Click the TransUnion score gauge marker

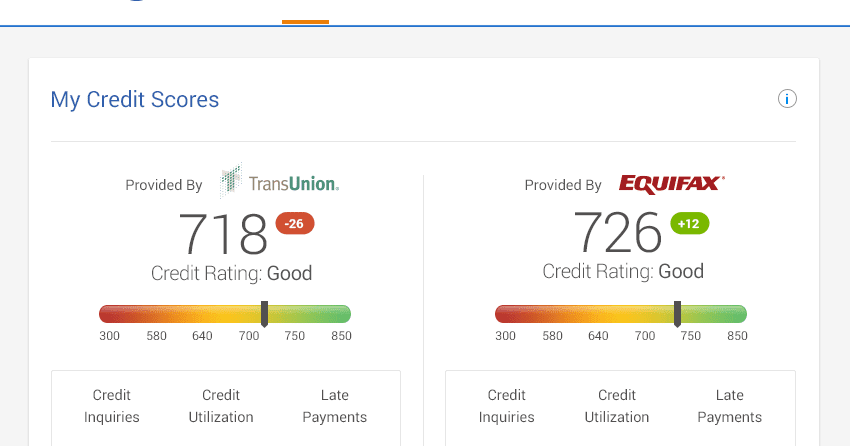click(265, 314)
